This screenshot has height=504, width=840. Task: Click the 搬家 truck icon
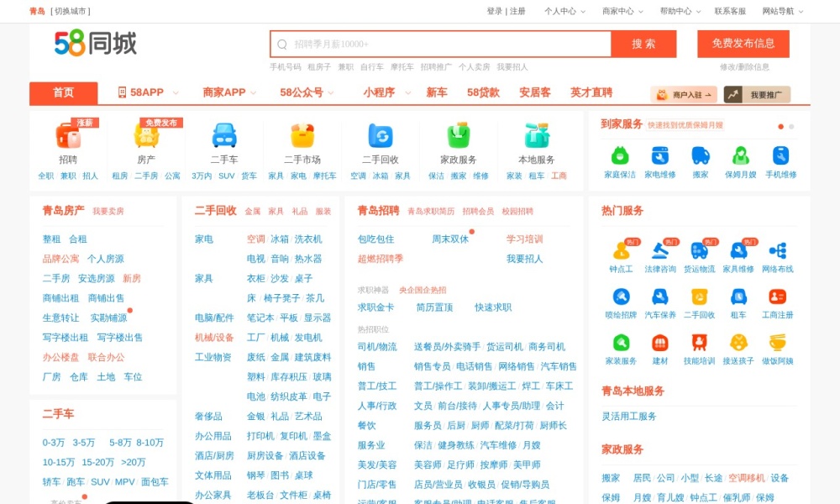click(701, 156)
